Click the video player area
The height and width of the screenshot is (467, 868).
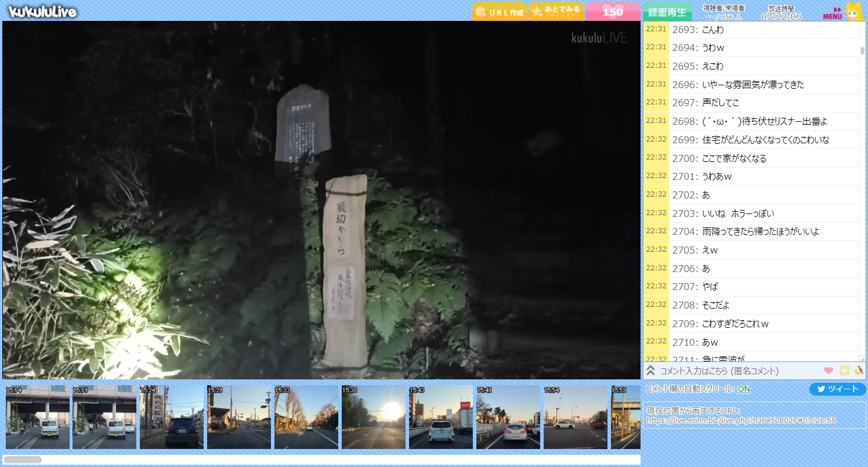[321, 200]
